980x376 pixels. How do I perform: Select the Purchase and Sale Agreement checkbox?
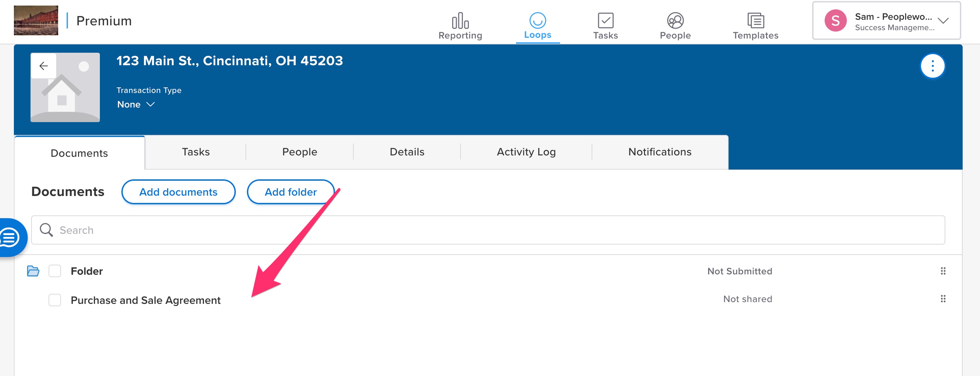coord(55,300)
